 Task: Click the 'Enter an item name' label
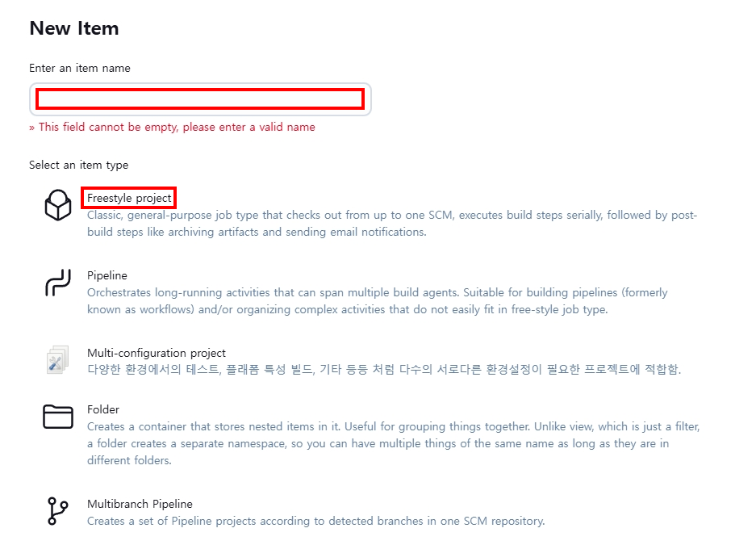tap(80, 68)
